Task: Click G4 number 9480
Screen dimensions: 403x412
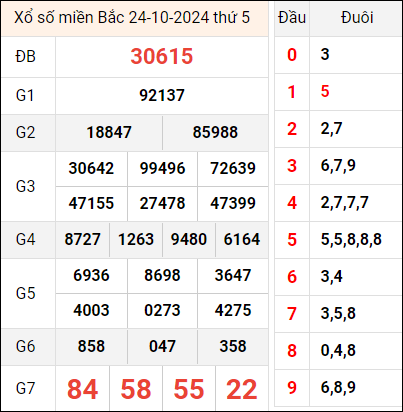Action: 189,239
